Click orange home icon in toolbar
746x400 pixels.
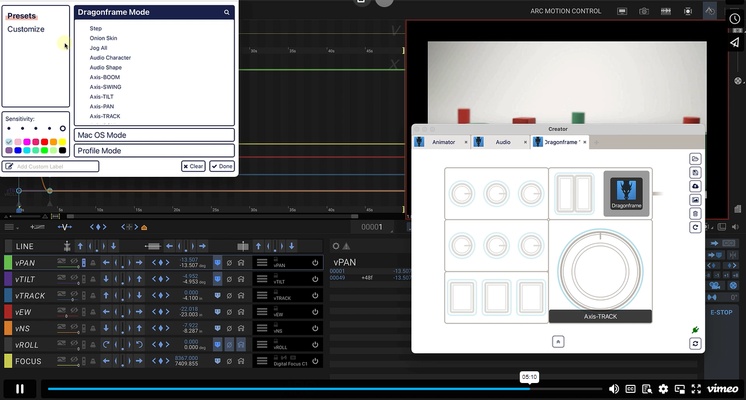pyautogui.click(x=144, y=227)
